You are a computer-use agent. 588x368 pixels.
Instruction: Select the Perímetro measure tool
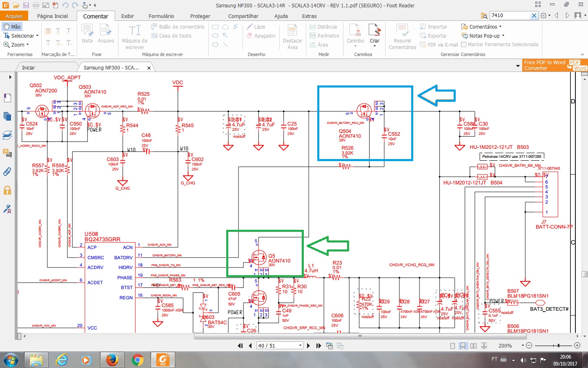(x=324, y=36)
